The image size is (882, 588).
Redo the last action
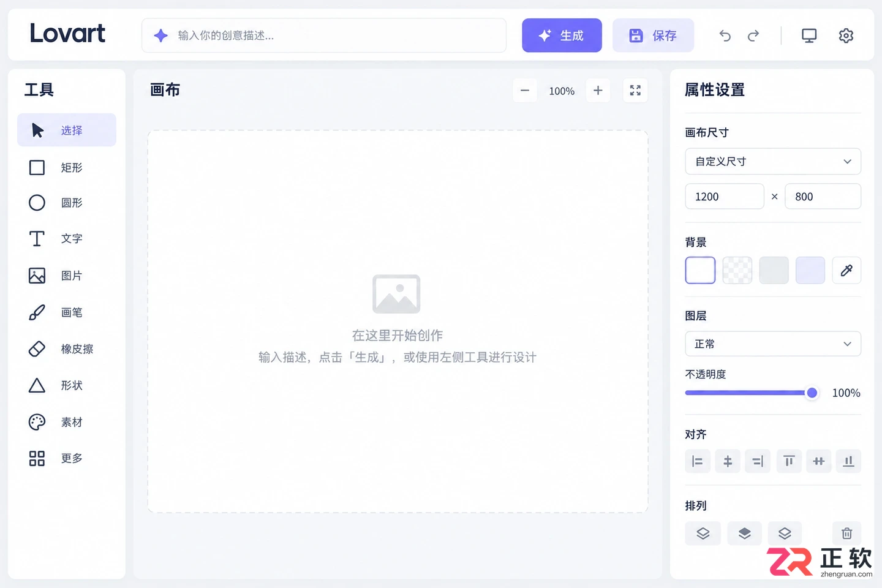pos(753,36)
